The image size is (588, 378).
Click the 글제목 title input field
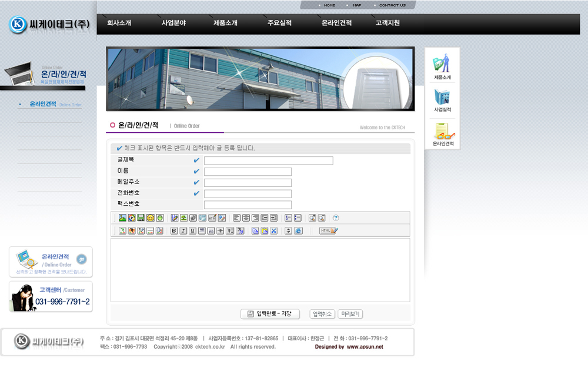268,160
